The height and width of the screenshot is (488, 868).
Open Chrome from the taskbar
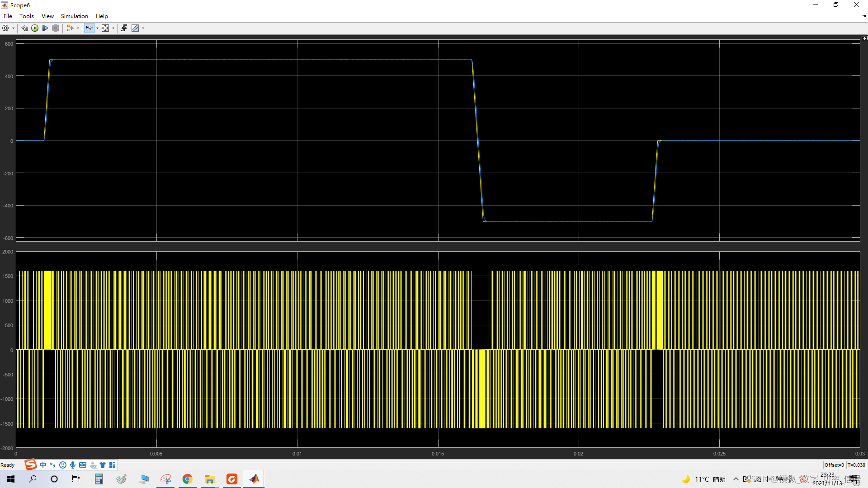tap(187, 479)
